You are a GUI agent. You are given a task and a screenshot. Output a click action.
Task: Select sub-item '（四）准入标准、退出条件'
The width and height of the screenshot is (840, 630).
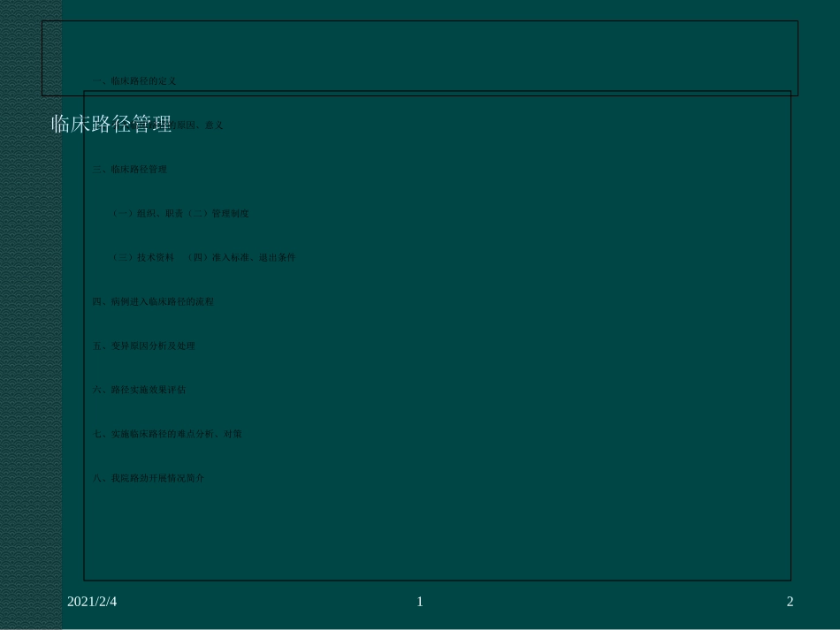point(241,257)
